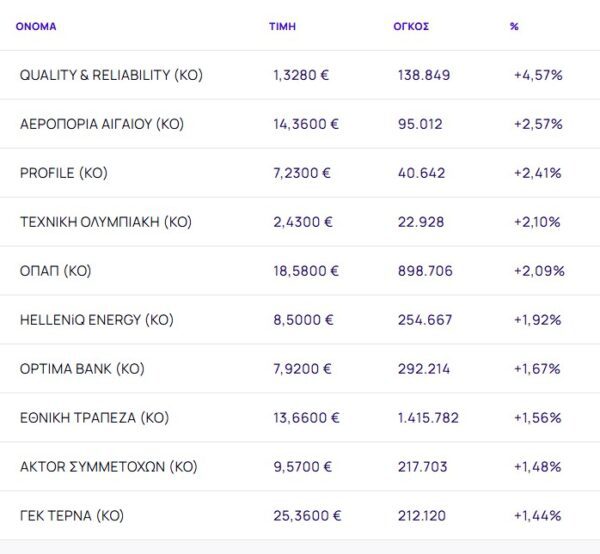Open ΓΕΚ ΤΕΡΝΑ (ΚΟ) stock
This screenshot has height=554, width=600.
(x=72, y=516)
